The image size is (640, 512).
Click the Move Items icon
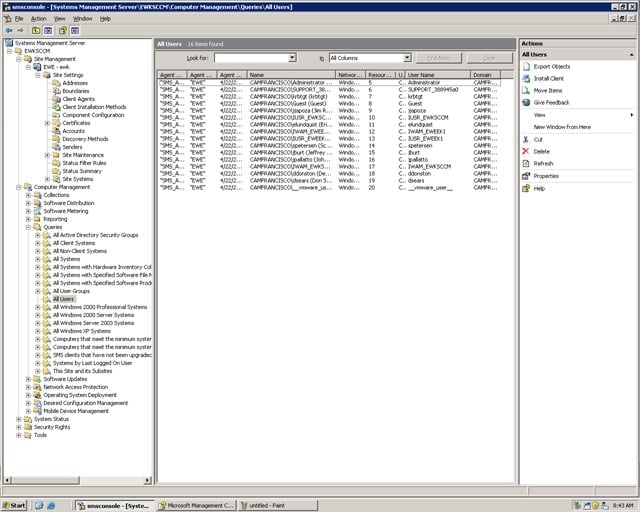pos(527,91)
